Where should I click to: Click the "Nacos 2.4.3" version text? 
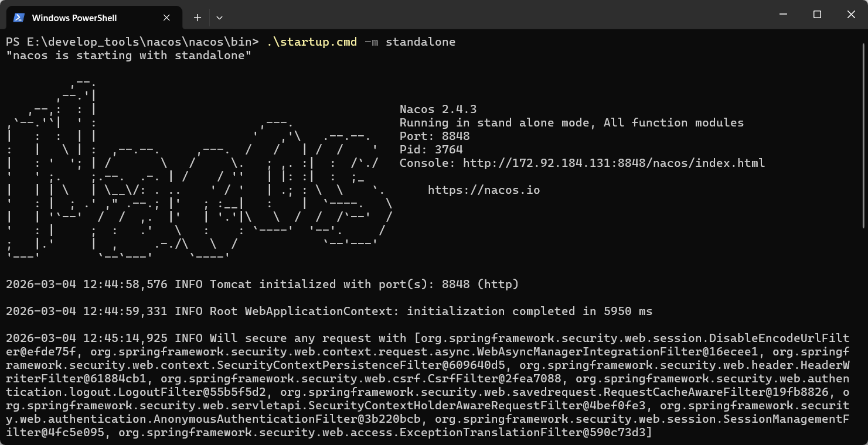438,109
